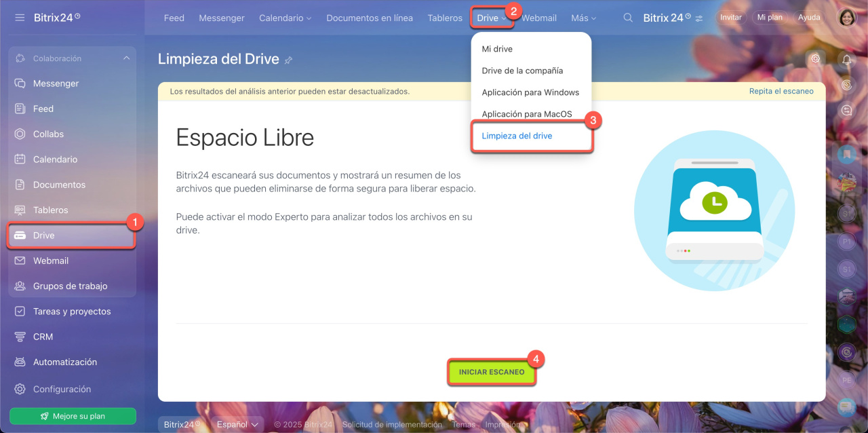Pin the Limpieza del Drive page
This screenshot has height=433, width=868.
pos(288,60)
